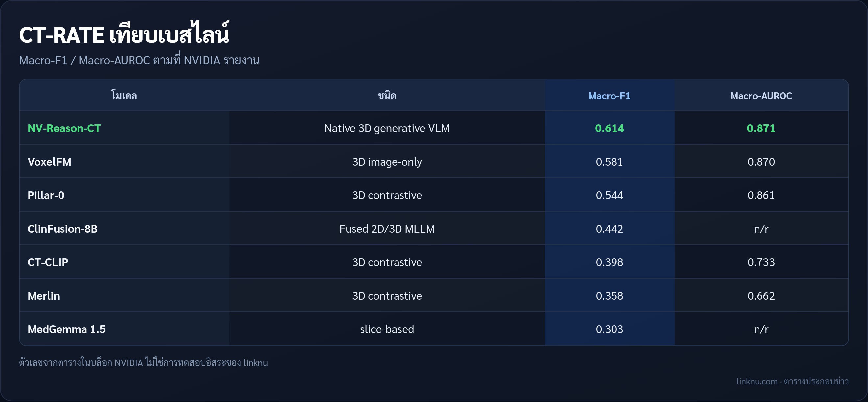Click the value '0.358' for Merlin

coord(609,296)
